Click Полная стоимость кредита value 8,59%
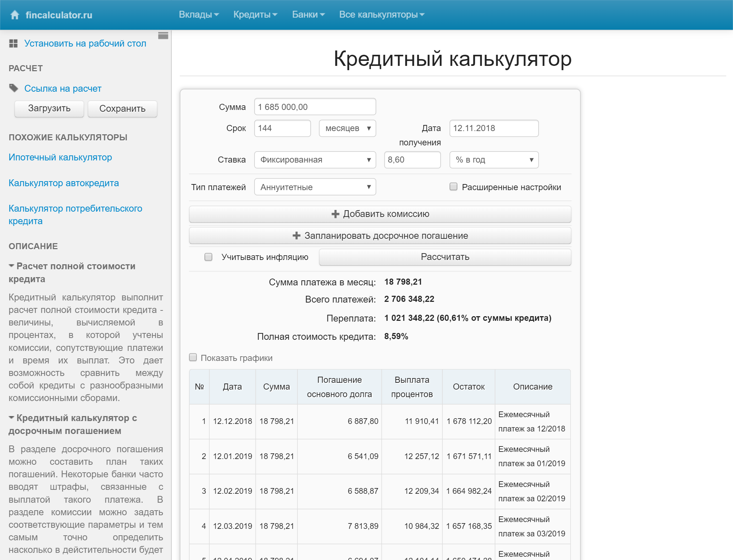This screenshot has height=560, width=733. (396, 336)
